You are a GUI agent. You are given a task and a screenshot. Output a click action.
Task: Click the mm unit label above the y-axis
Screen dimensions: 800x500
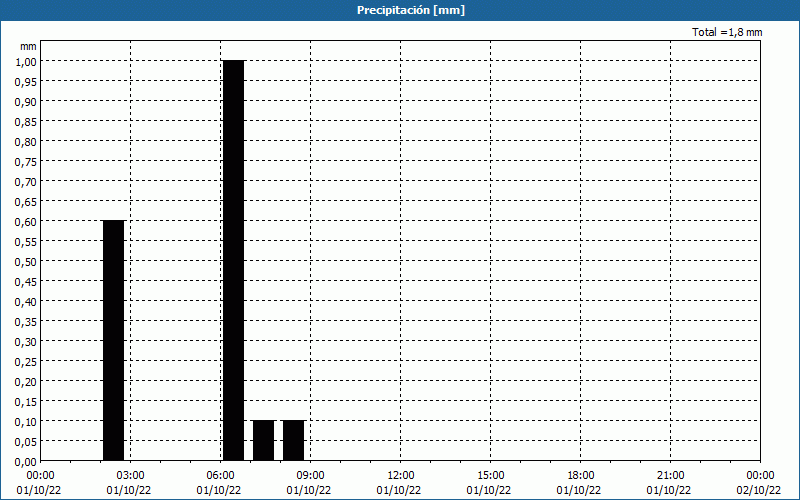click(x=29, y=46)
